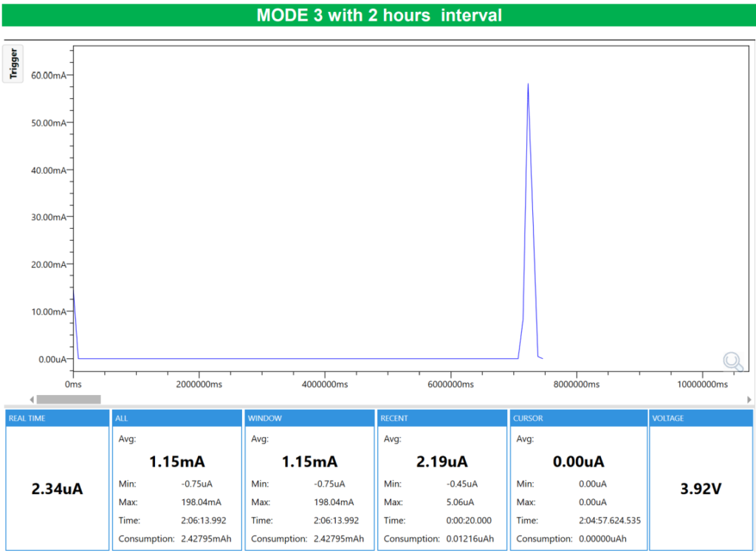This screenshot has width=756, height=556.
Task: Click the 60.00mA y-axis label
Action: pyautogui.click(x=49, y=75)
